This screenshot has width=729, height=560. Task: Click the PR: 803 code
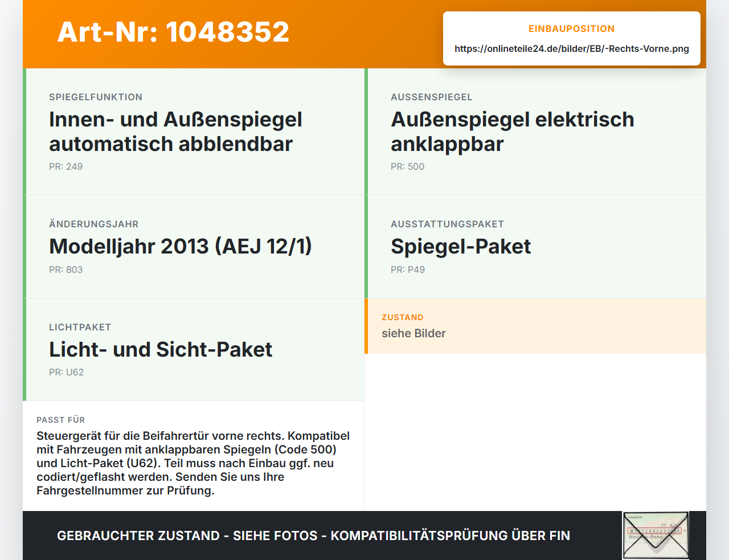[x=66, y=269]
